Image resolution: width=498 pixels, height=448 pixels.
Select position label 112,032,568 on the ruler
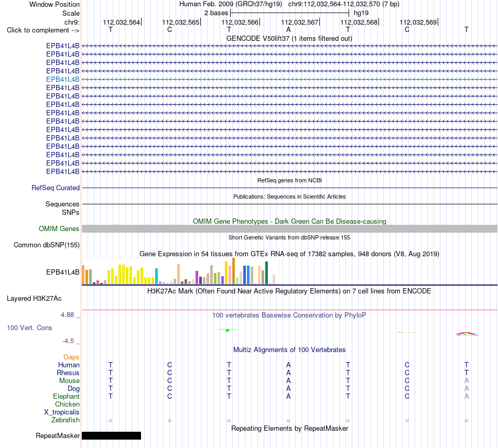pyautogui.click(x=359, y=22)
